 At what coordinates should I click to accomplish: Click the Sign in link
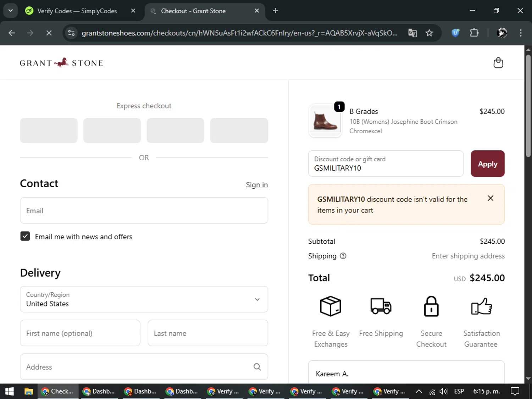tap(257, 185)
